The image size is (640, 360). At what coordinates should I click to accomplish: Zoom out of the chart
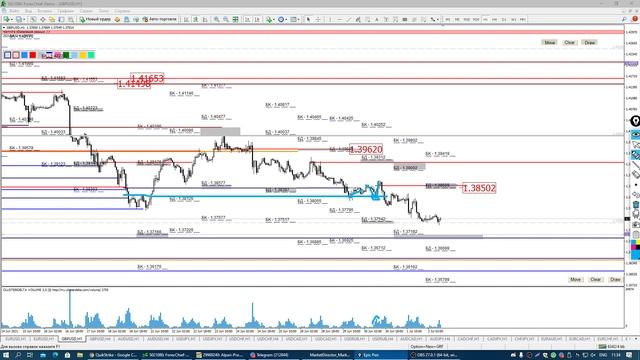point(226,19)
